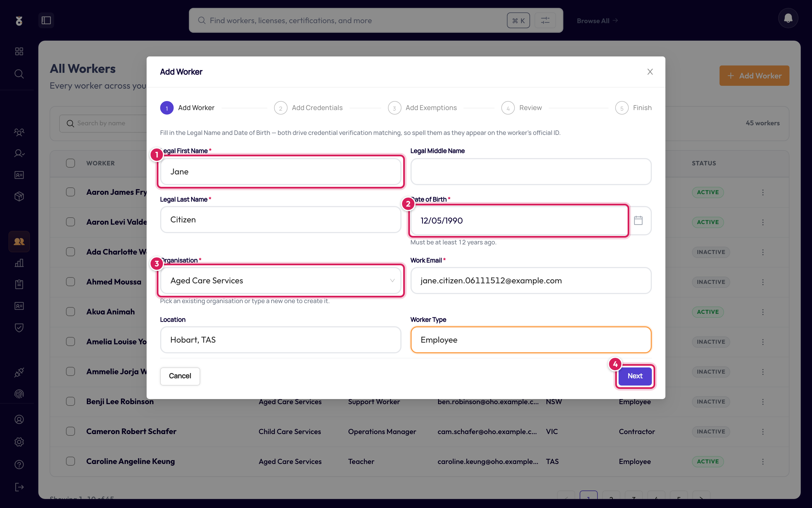Viewport: 812px width, 508px height.
Task: Open the Worker Type Employee field
Action: 531,340
